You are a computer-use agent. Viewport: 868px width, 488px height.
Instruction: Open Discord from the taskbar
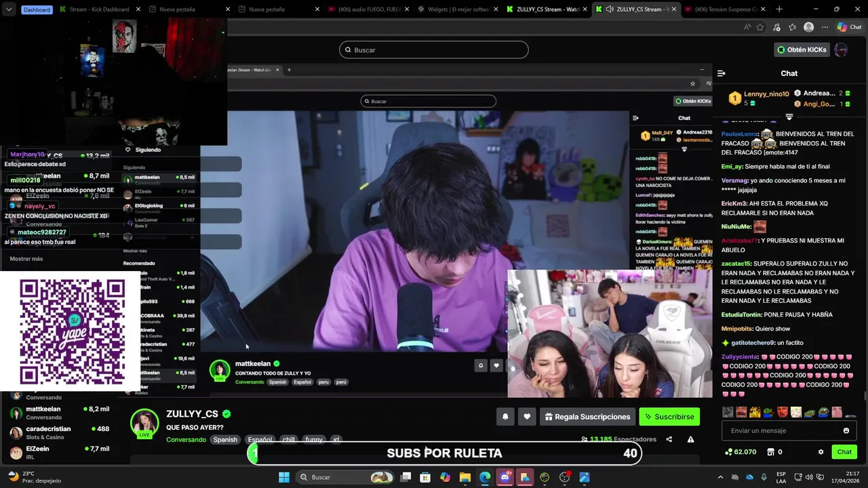505,477
